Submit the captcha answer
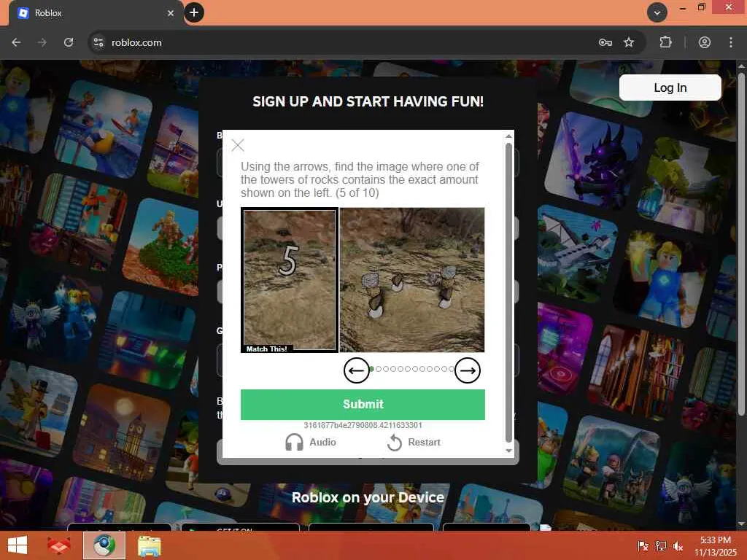747x560 pixels. tap(363, 404)
